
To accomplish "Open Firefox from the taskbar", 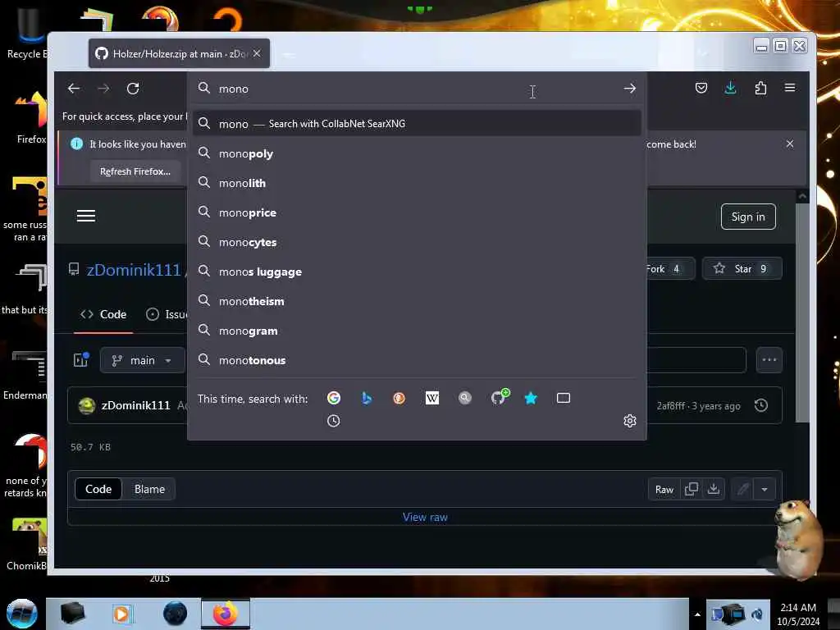I will click(x=225, y=614).
